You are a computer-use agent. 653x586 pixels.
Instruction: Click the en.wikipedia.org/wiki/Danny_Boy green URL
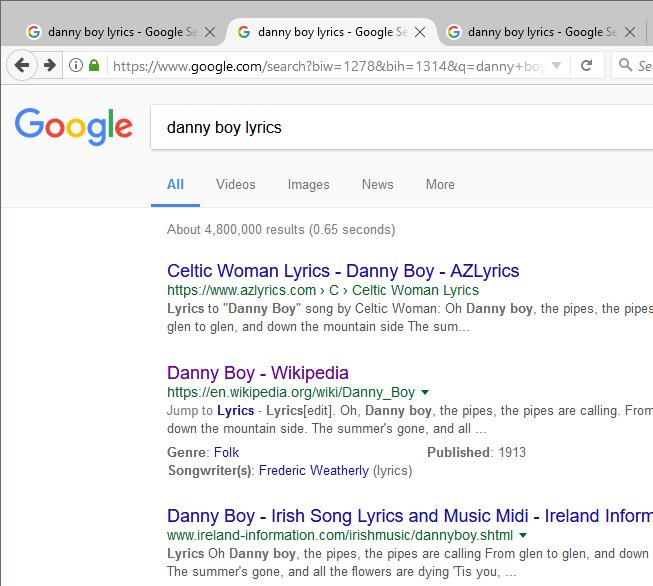click(x=291, y=392)
